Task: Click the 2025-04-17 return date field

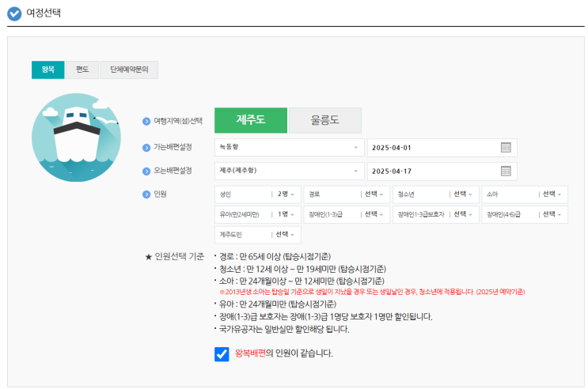Action: point(442,172)
